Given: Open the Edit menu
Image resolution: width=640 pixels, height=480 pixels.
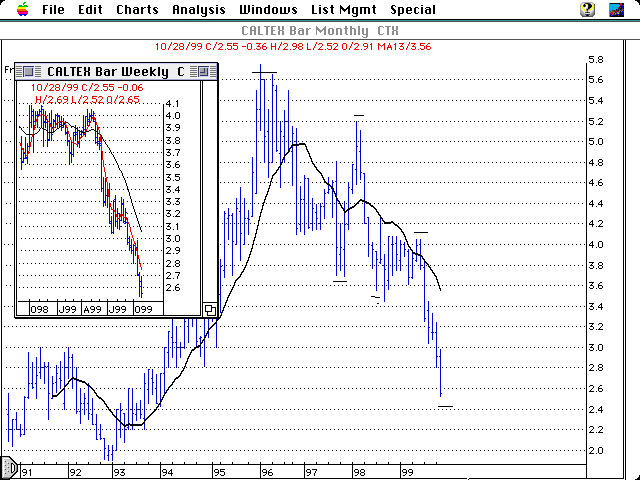Looking at the screenshot, I should [90, 9].
